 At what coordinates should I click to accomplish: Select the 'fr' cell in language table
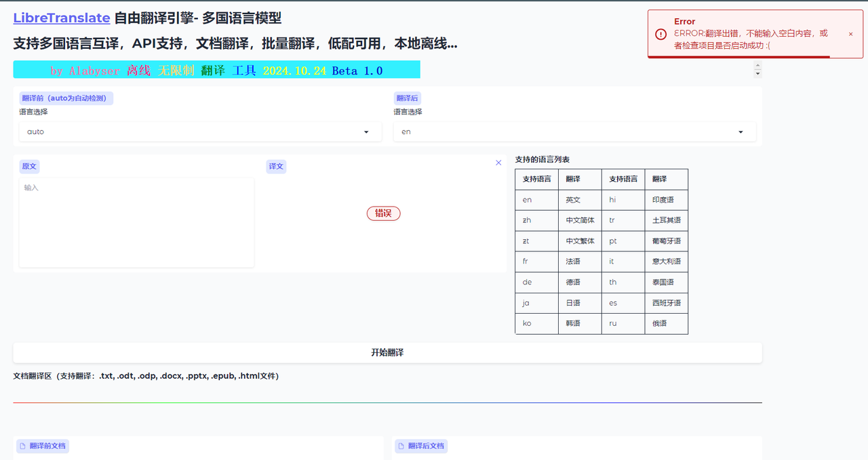click(536, 262)
